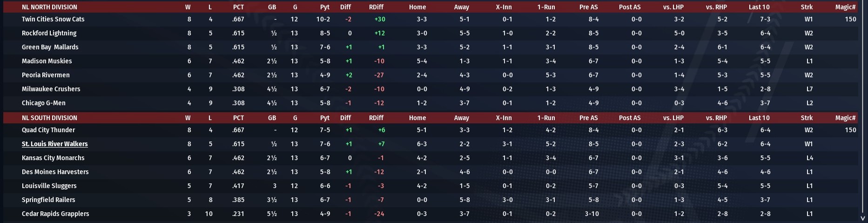The height and width of the screenshot is (223, 868).
Task: Open the Twin Cities Snow Cats team page
Action: (53, 20)
